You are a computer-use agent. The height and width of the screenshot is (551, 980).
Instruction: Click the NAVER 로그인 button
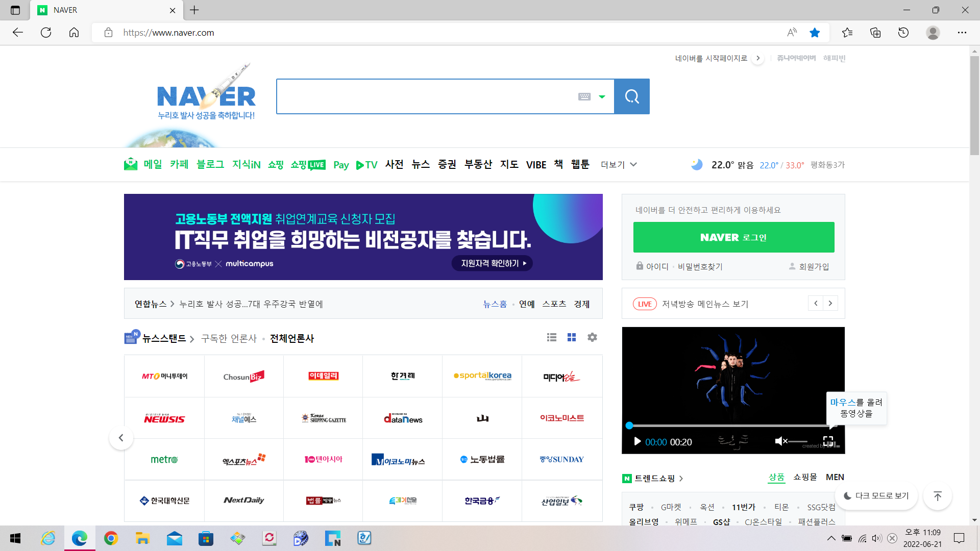click(x=733, y=237)
